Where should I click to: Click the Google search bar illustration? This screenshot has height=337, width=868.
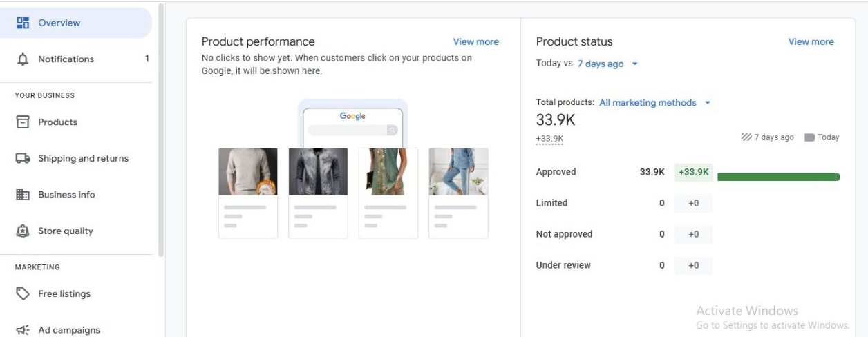tap(352, 130)
